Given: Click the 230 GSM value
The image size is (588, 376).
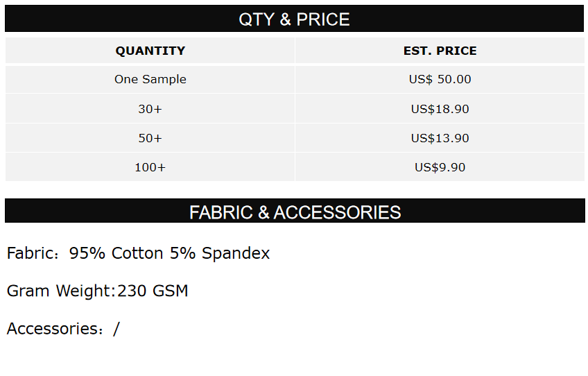Looking at the screenshot, I should click(x=153, y=291).
